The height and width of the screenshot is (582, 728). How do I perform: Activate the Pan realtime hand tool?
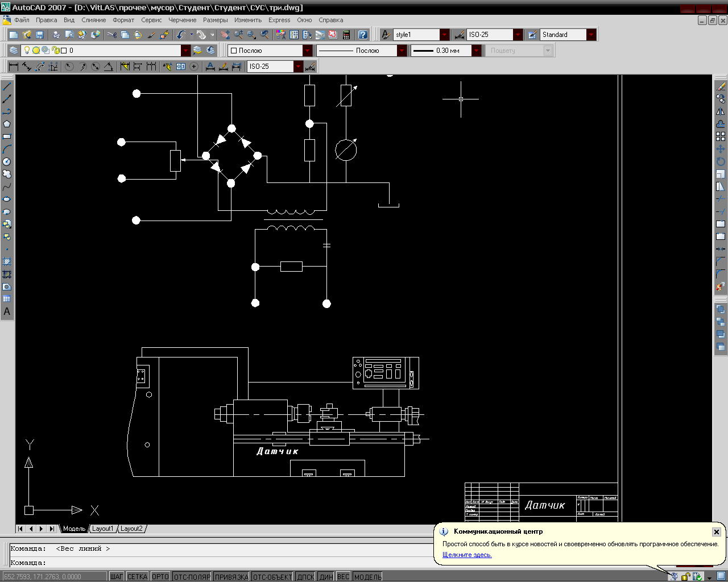225,35
